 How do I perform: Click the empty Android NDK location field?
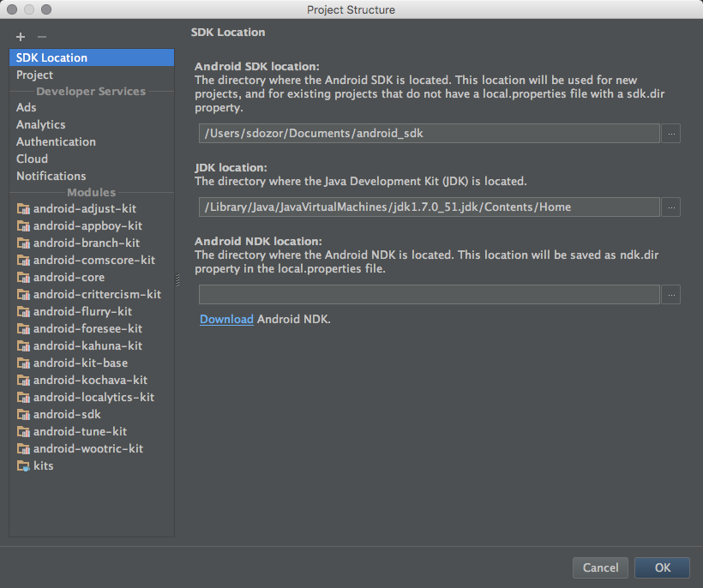pos(429,295)
